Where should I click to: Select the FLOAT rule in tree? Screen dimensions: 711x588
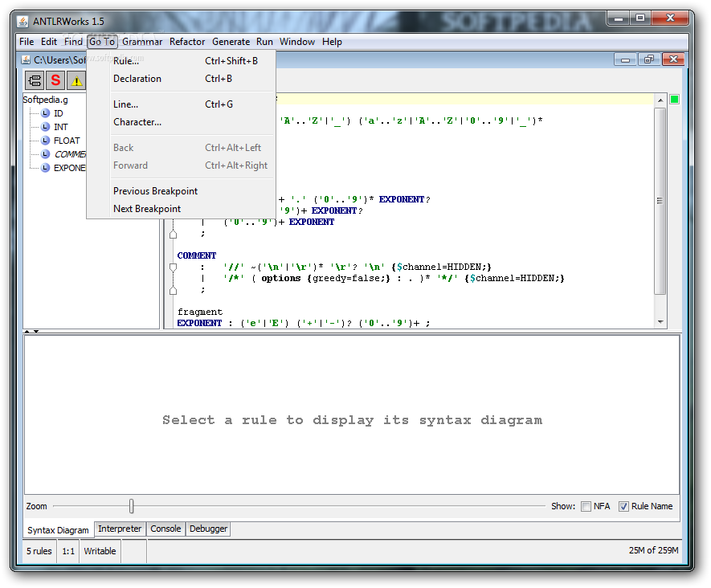pyautogui.click(x=67, y=140)
